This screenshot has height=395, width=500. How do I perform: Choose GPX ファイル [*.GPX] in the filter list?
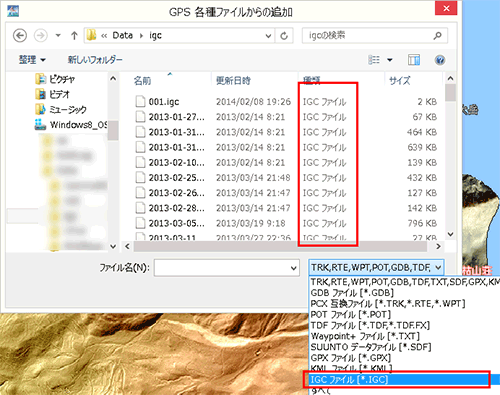click(x=351, y=358)
